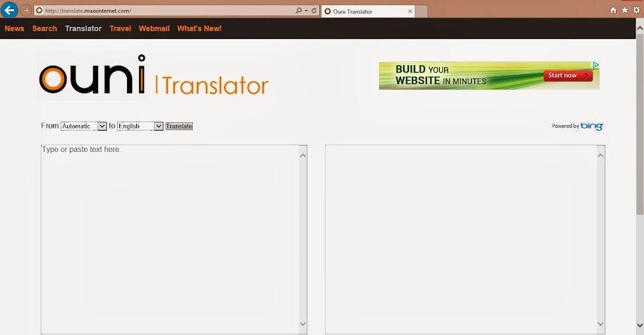The width and height of the screenshot is (644, 335).
Task: Click the AdChoices icon on the ad
Action: (595, 65)
